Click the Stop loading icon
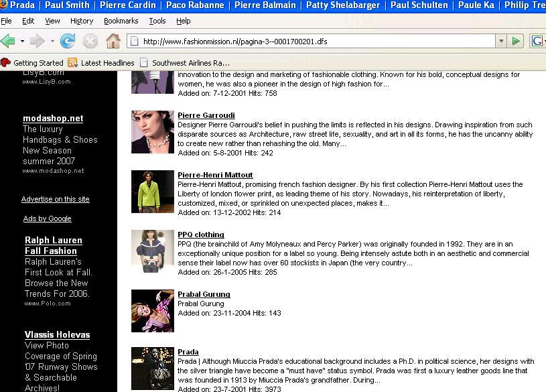Screen dimensions: 546x392 [x=90, y=42]
